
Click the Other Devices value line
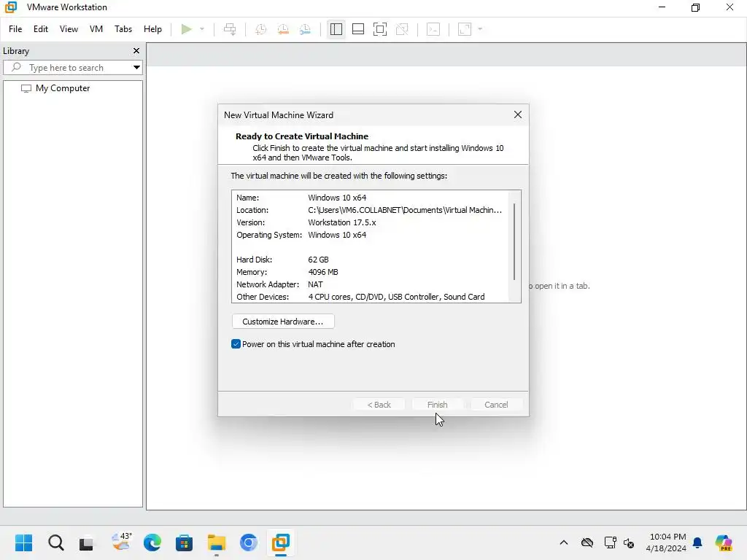tap(396, 297)
